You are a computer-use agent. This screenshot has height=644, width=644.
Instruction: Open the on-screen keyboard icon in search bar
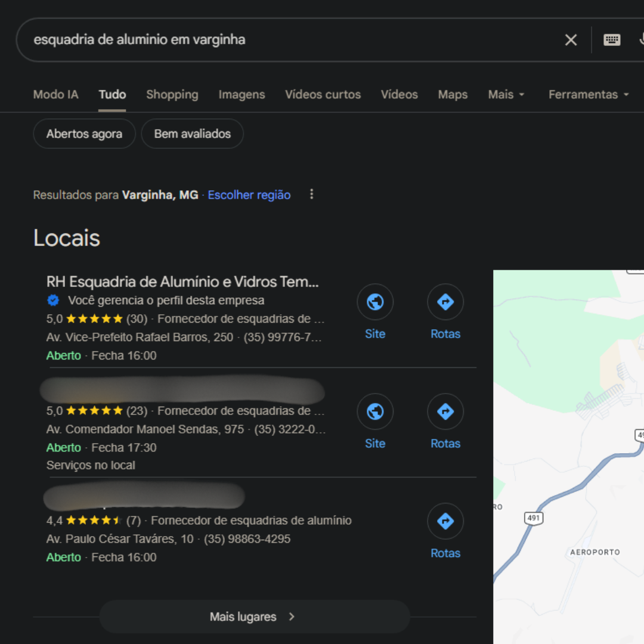tap(612, 40)
